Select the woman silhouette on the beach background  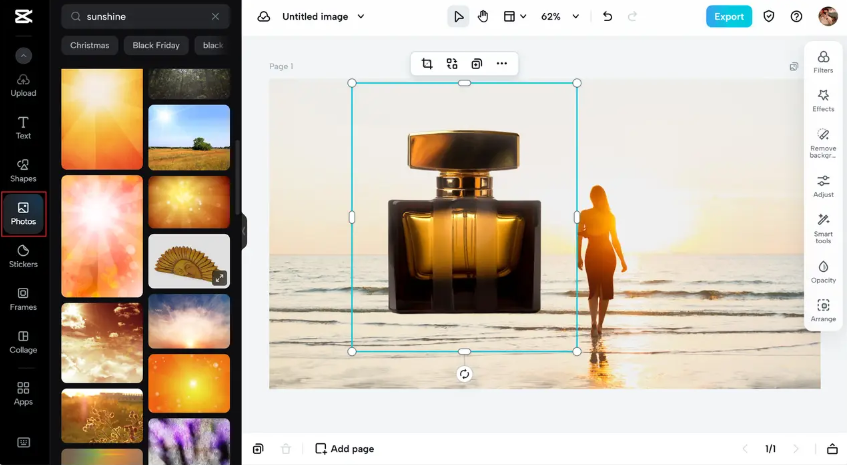pyautogui.click(x=601, y=259)
